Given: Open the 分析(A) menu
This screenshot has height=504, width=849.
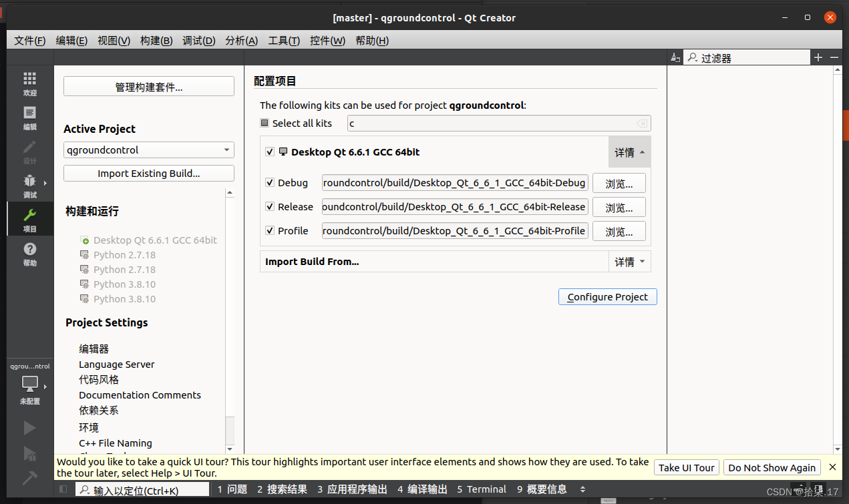Looking at the screenshot, I should click(241, 41).
